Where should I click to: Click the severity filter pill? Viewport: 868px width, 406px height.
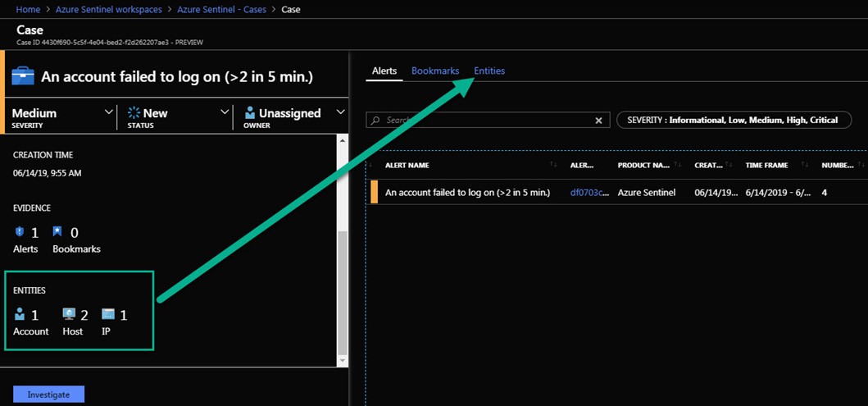point(734,120)
